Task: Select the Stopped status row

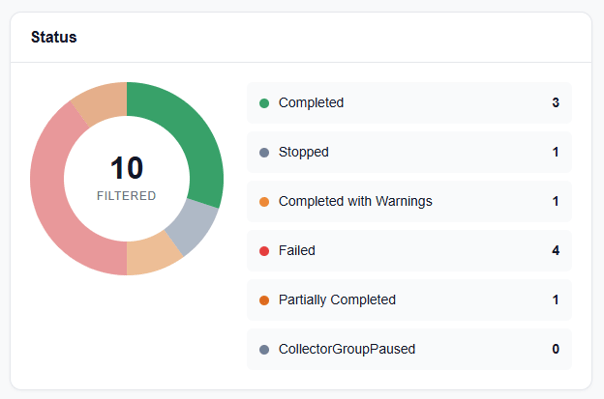Action: (409, 152)
